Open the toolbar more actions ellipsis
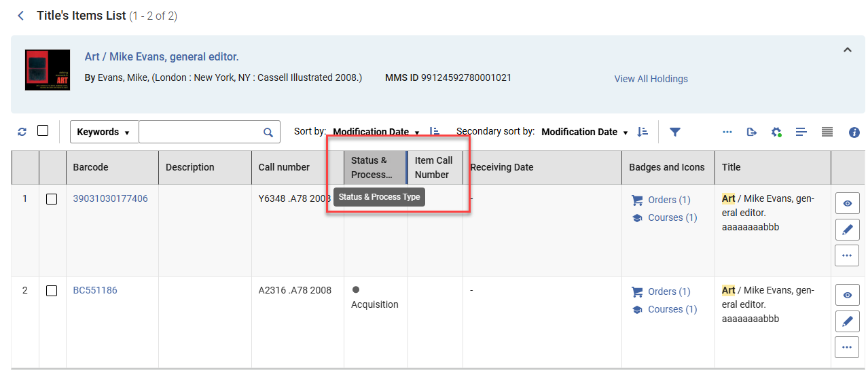This screenshot has width=868, height=373. pos(727,132)
